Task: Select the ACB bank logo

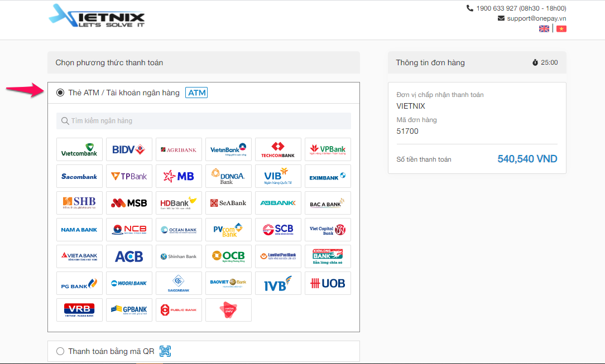Action: [x=129, y=256]
